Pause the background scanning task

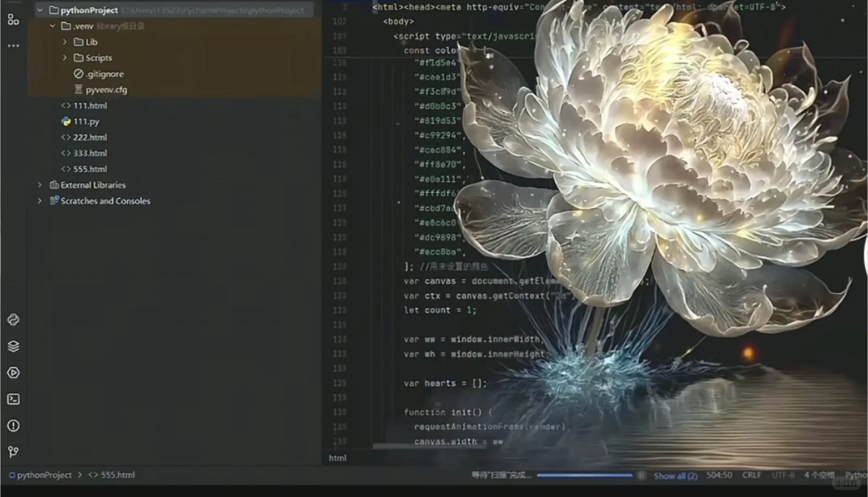641,475
